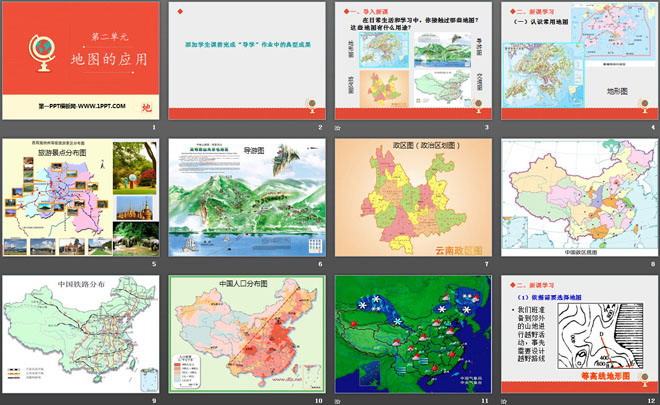Image resolution: width=660 pixels, height=405 pixels.
Task: Click the red 地 stamp on slide 1
Action: click(x=146, y=107)
